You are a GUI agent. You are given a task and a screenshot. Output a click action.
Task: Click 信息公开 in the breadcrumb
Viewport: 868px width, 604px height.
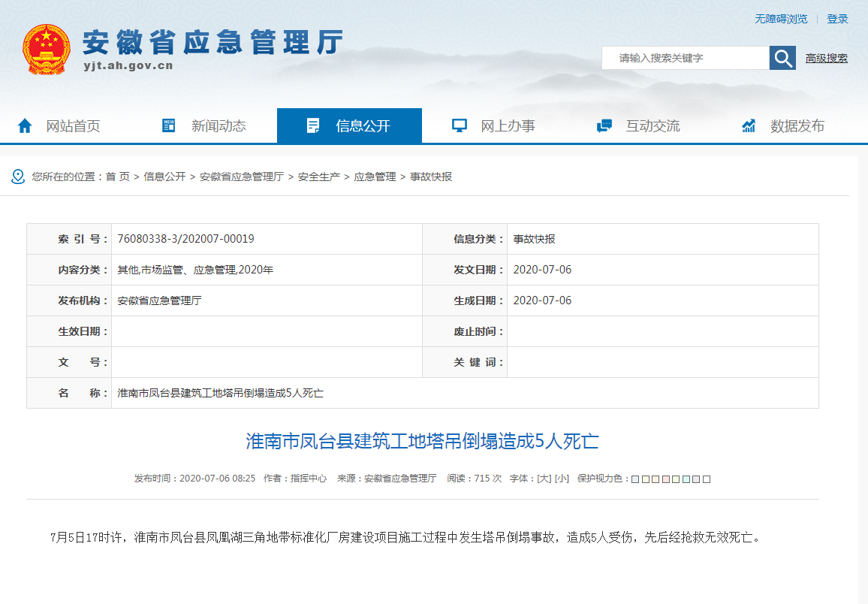coord(164,177)
